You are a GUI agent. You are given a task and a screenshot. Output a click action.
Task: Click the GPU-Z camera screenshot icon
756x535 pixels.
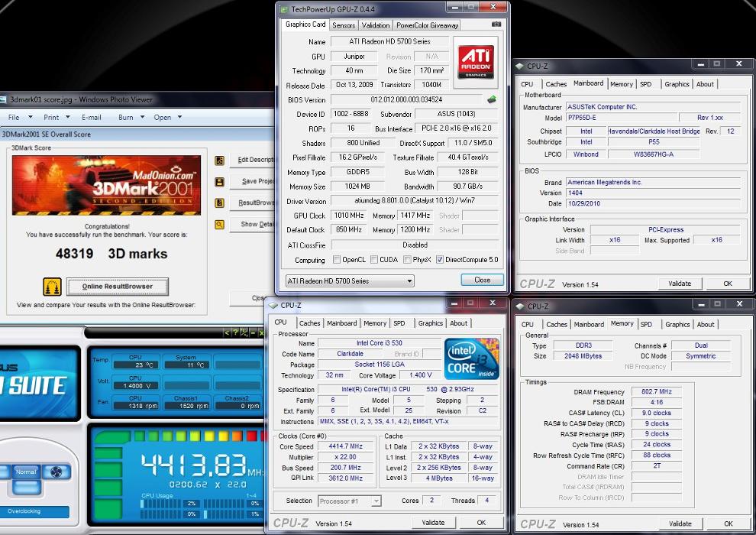point(496,24)
